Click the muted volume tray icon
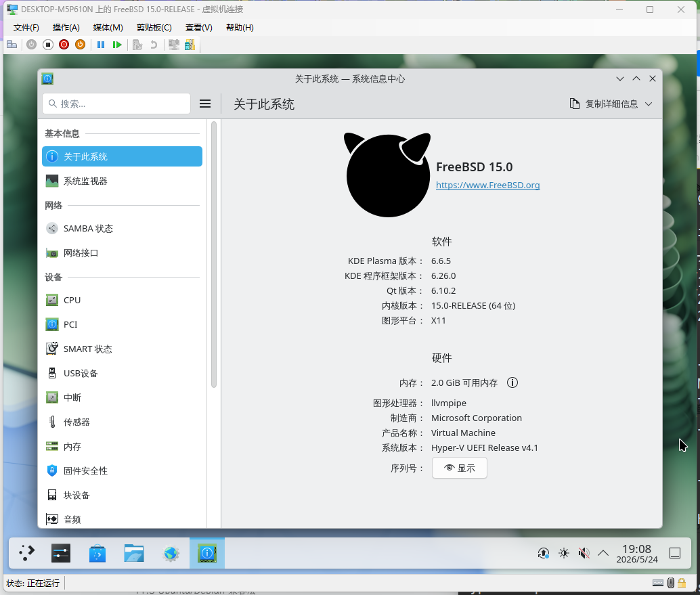 pyautogui.click(x=584, y=554)
